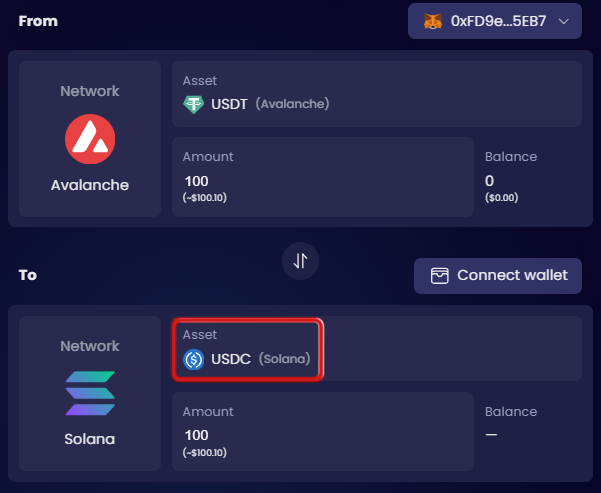
Task: Click the wallet icon in Connect wallet
Action: click(x=439, y=276)
